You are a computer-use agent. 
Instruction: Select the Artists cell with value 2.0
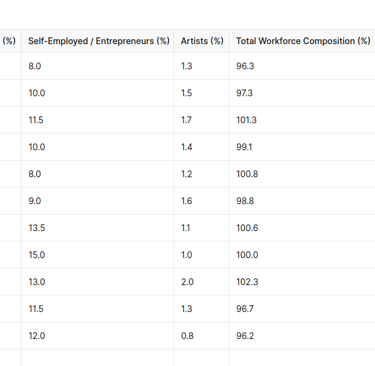click(201, 282)
